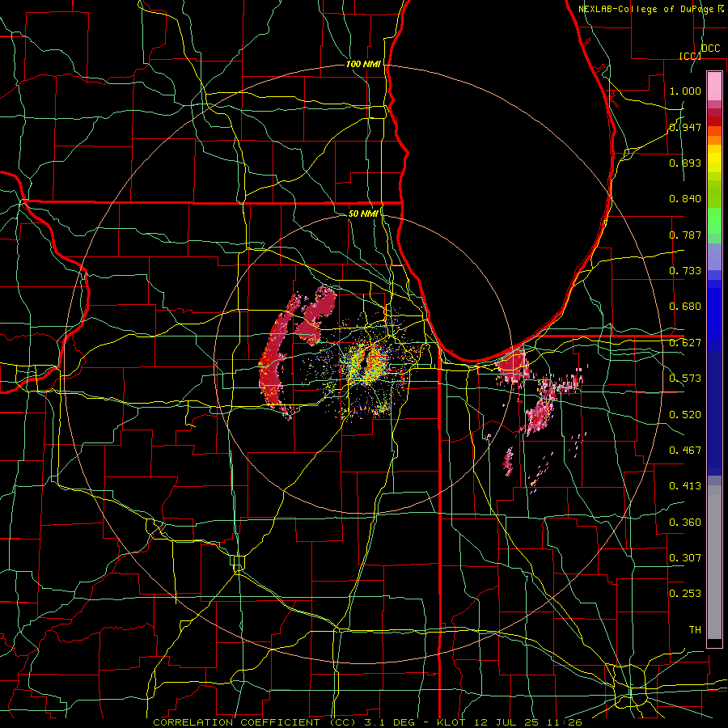
Task: Pick the orange color bar segment near 0.947
Action: [714, 132]
